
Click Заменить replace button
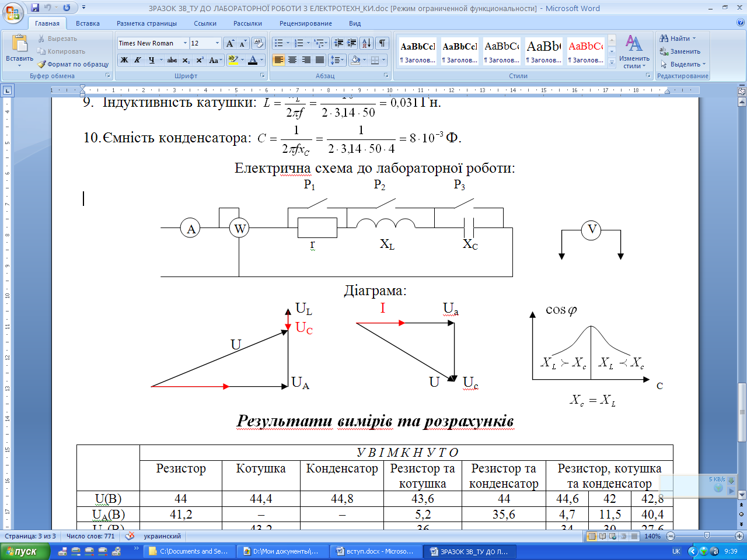[x=680, y=51]
